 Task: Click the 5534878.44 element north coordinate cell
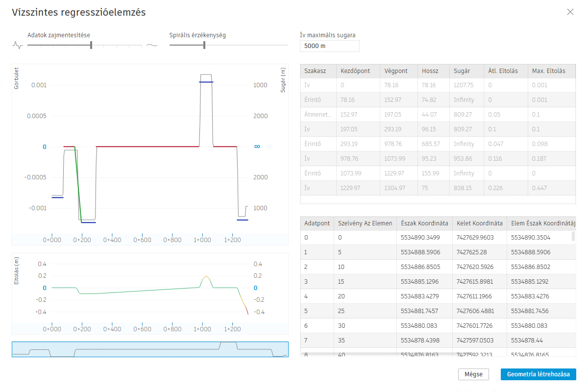tap(541, 341)
